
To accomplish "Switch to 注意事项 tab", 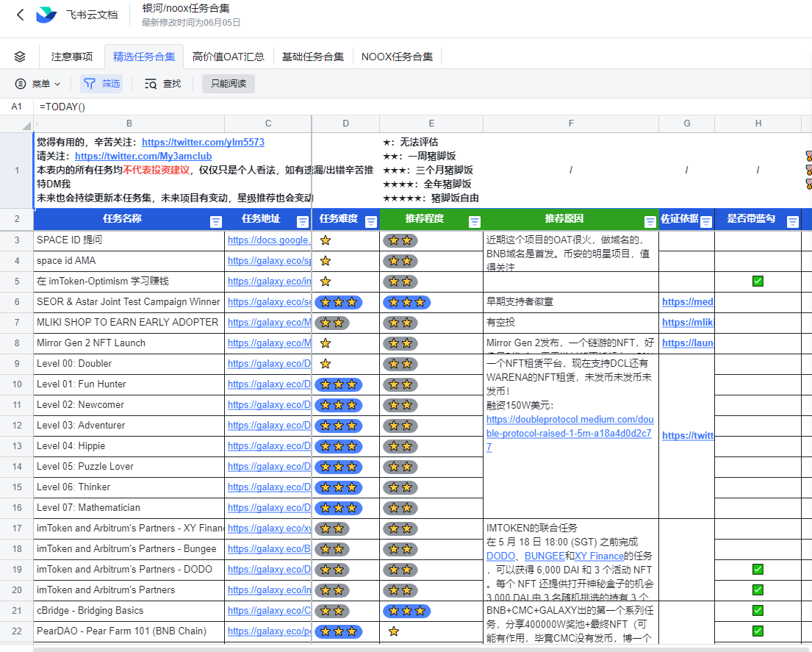I will pos(72,57).
